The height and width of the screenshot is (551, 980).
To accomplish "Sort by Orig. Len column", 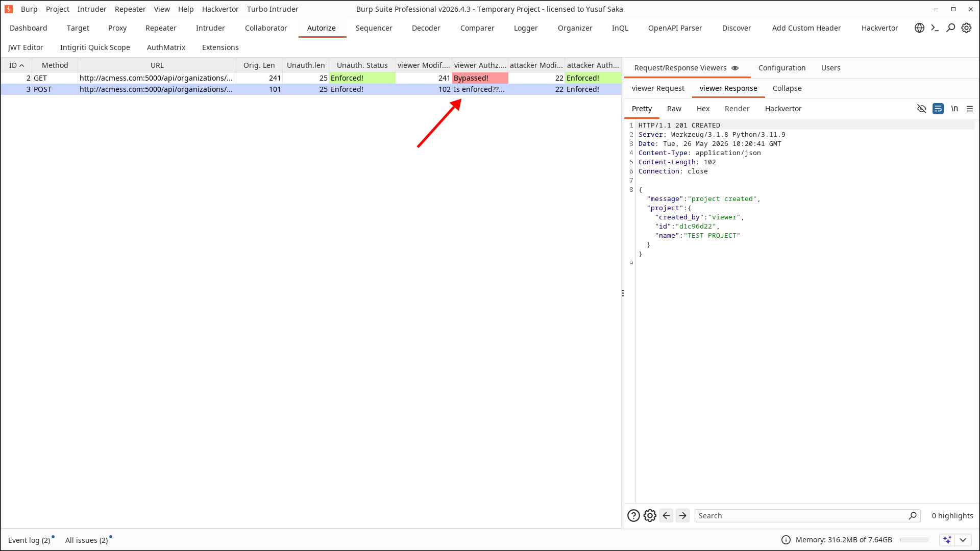I will click(x=259, y=65).
